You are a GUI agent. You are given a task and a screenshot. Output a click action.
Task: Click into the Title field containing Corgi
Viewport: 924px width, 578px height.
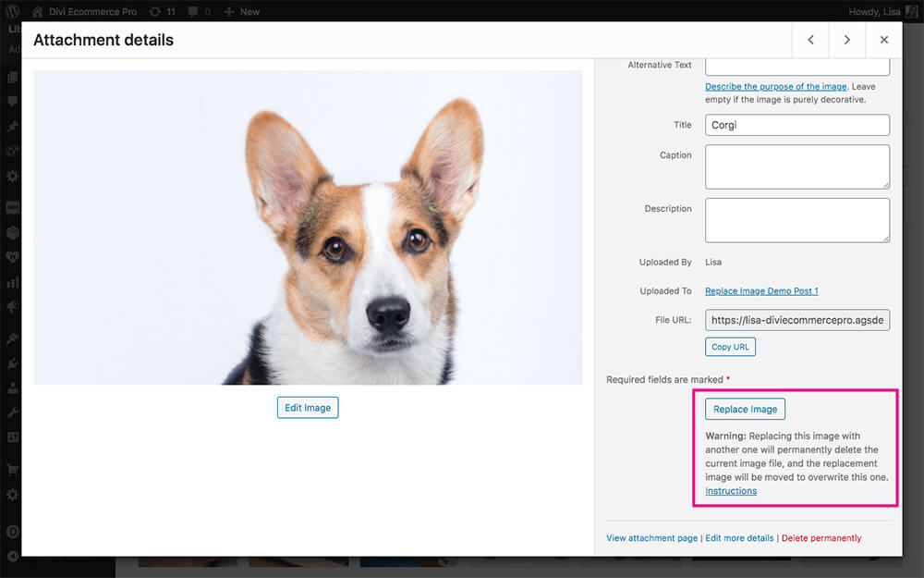click(796, 125)
